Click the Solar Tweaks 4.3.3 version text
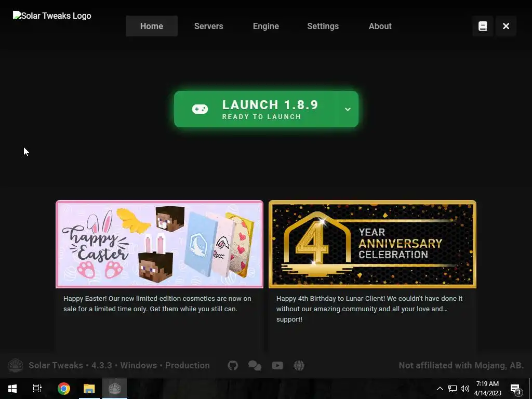This screenshot has height=399, width=532. [119, 365]
